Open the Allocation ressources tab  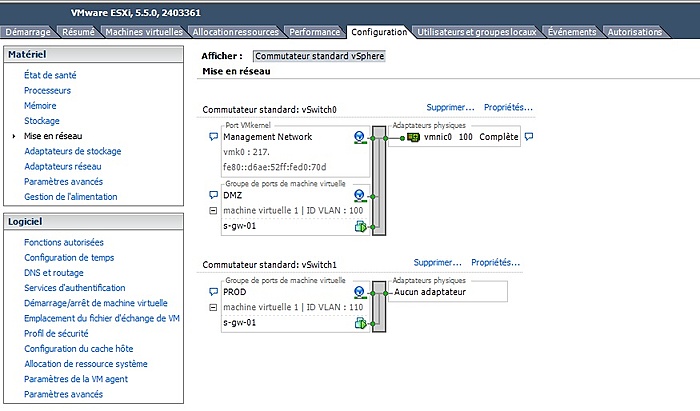[x=236, y=32]
